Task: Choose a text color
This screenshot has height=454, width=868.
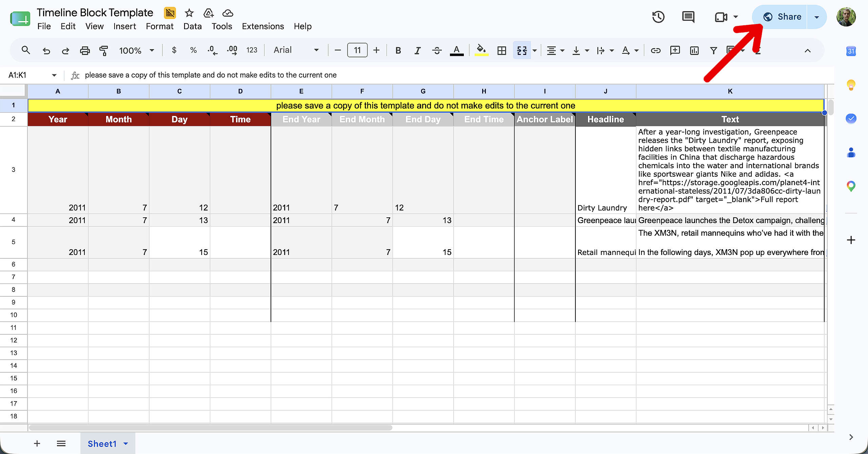Action: 456,51
